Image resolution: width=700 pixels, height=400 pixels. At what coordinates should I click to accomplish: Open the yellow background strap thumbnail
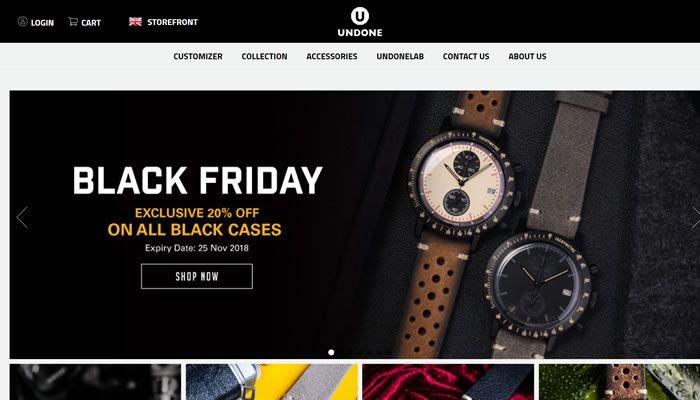coord(272,382)
